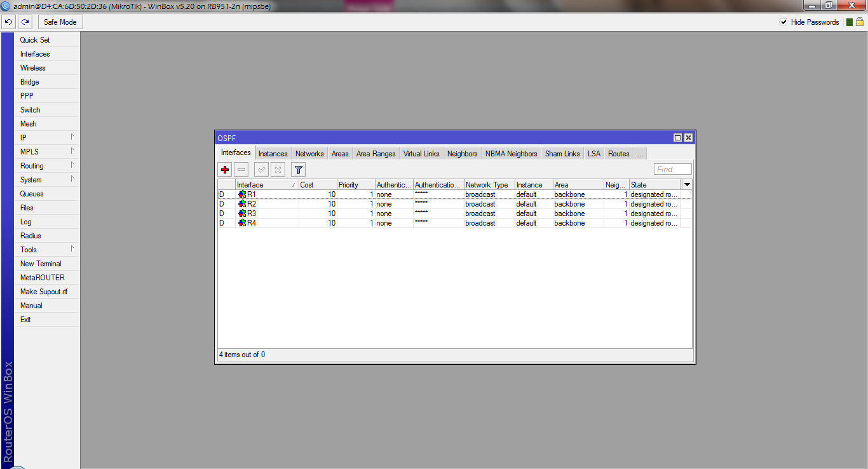Remove the selected entry with minus icon
The height and width of the screenshot is (469, 868).
[x=241, y=170]
